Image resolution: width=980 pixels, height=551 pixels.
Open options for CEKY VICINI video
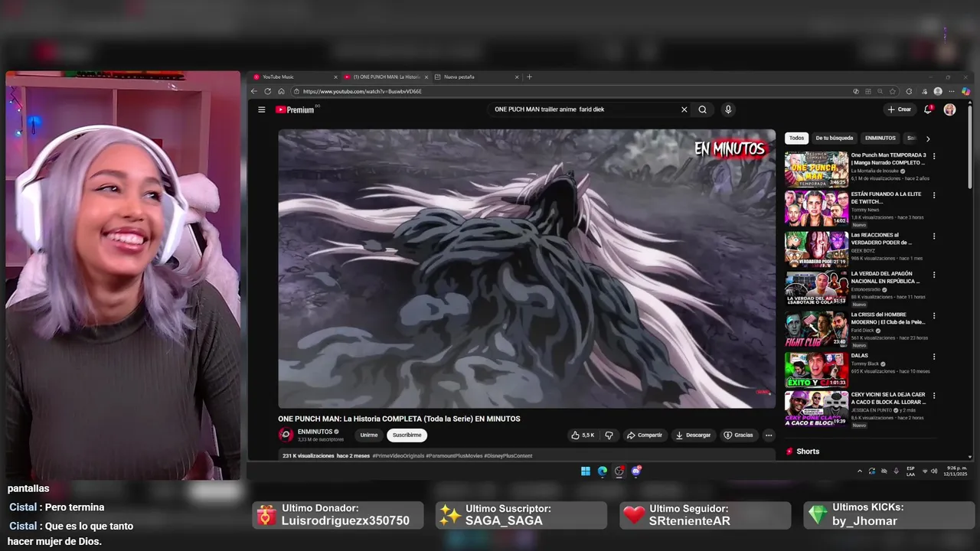934,396
